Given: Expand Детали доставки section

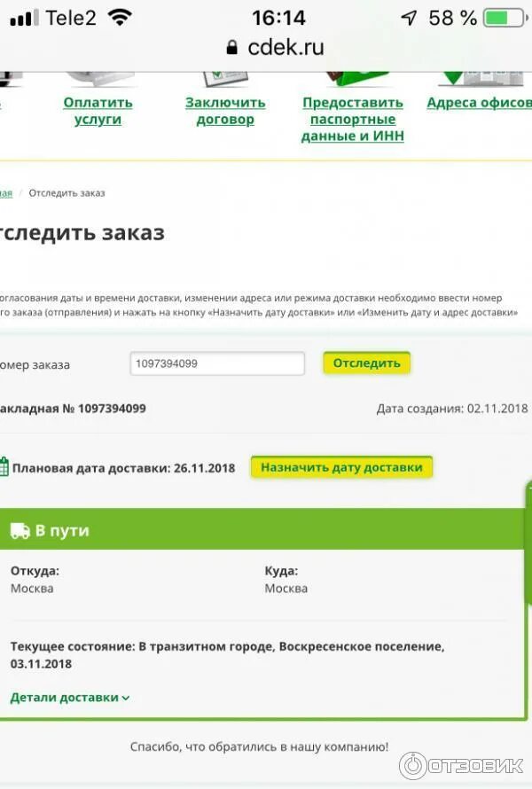Looking at the screenshot, I should tap(70, 698).
